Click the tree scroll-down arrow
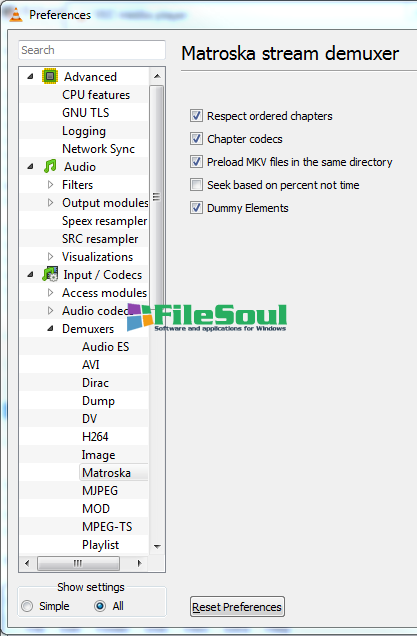This screenshot has height=636, width=417. pos(157,546)
